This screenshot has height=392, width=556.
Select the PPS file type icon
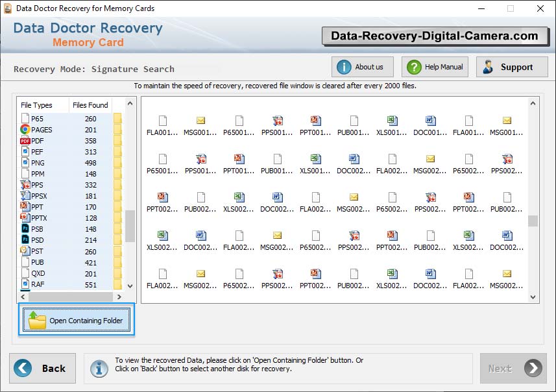(25, 185)
